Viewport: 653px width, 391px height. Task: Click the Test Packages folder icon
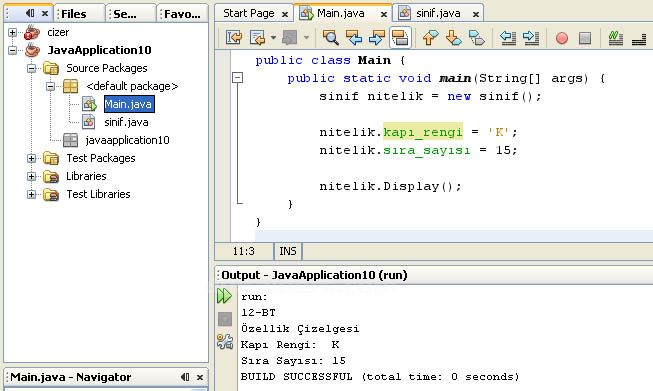(51, 158)
